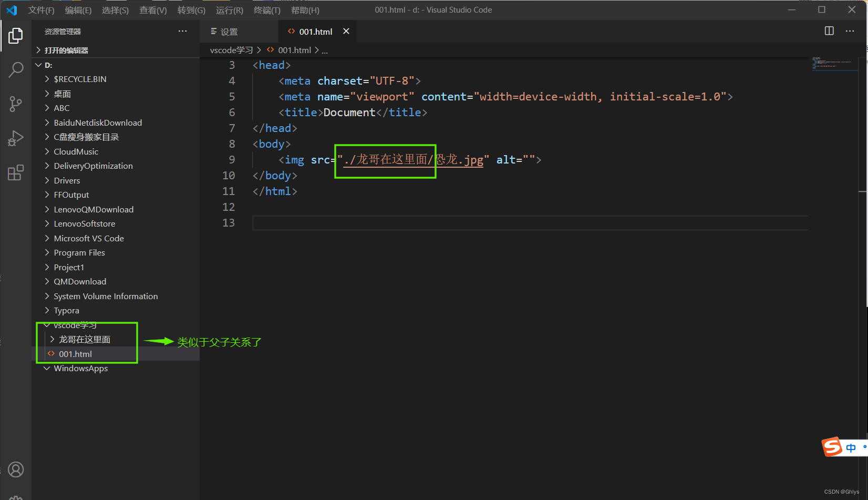Expand the QMDownload folder
The image size is (868, 500).
click(x=116, y=281)
